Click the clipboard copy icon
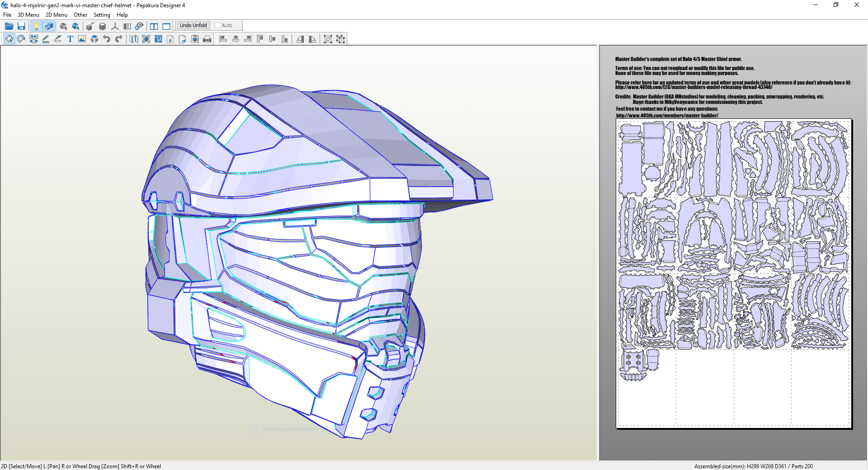This screenshot has width=868, height=470. point(195,39)
